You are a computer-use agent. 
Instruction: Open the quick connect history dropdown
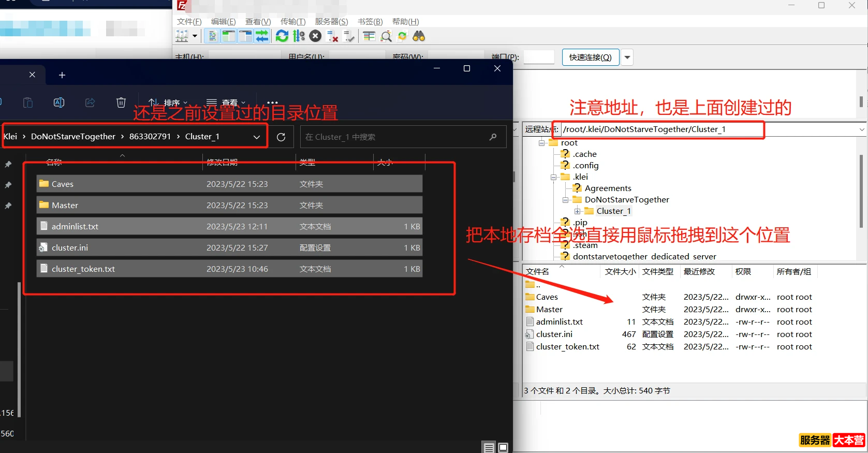pyautogui.click(x=627, y=57)
